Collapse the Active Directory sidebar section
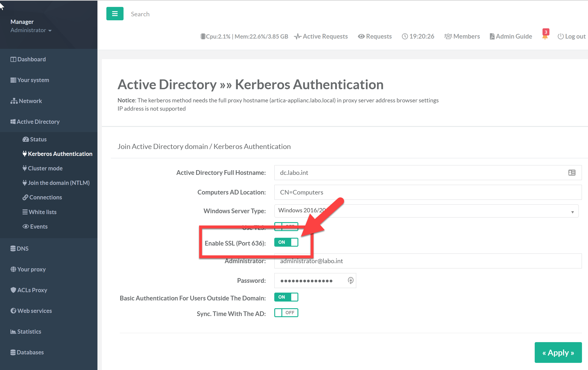Image resolution: width=588 pixels, height=370 pixels. [38, 122]
